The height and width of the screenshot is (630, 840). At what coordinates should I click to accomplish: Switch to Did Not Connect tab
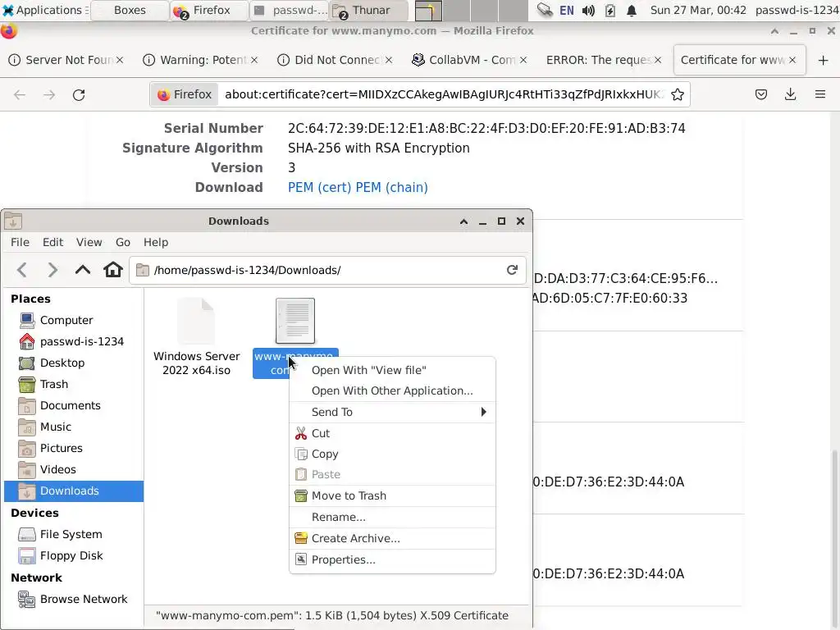[x=335, y=60]
